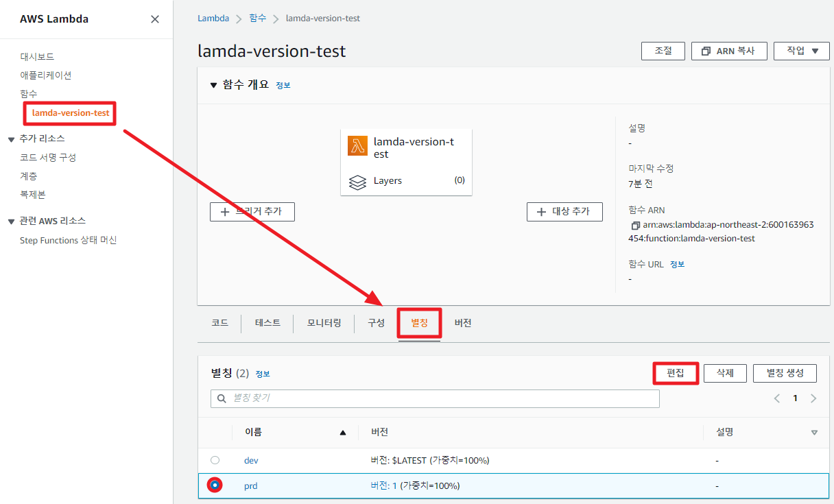
Task: Switch to the 모니터링 tab
Action: pos(324,323)
